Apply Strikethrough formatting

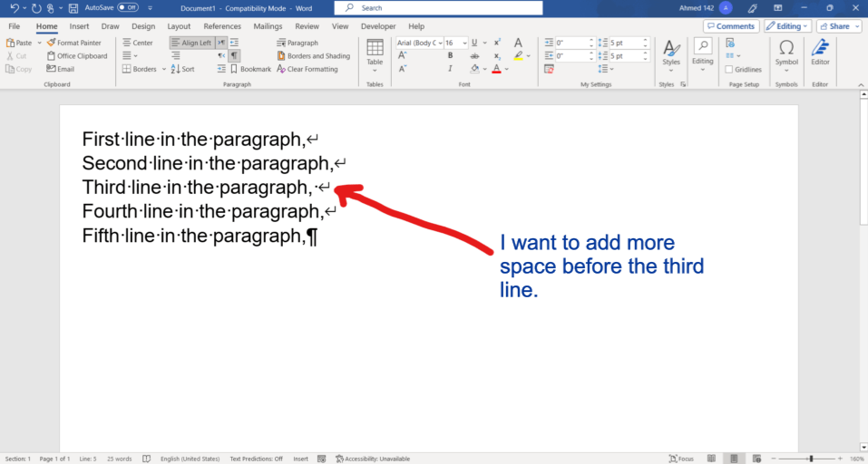pos(474,56)
